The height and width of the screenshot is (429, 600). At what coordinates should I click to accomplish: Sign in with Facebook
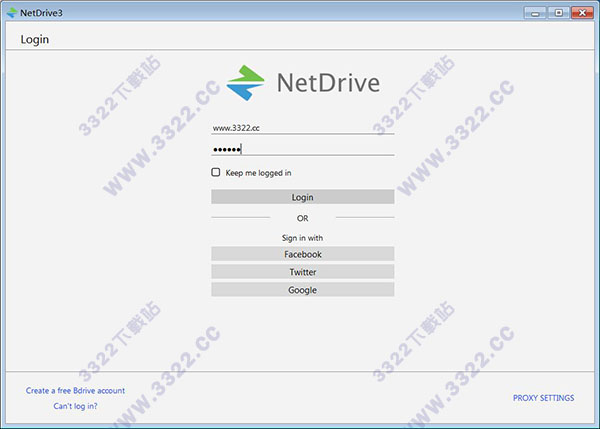tap(303, 254)
